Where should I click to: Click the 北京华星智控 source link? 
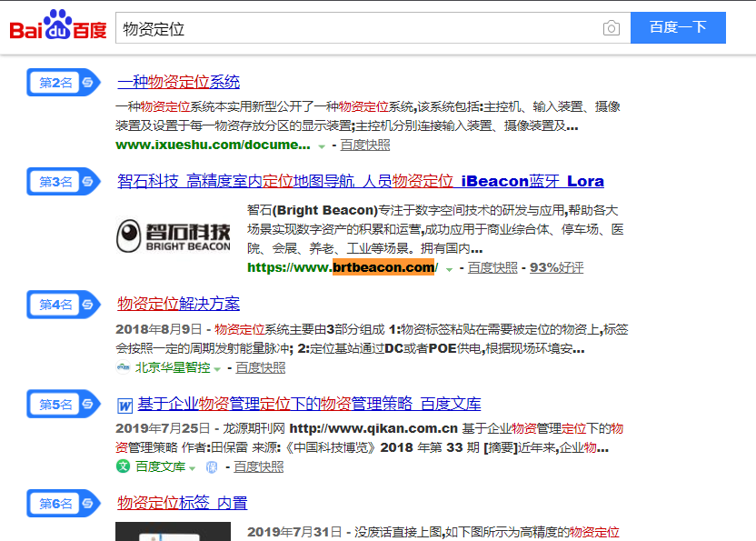[173, 367]
